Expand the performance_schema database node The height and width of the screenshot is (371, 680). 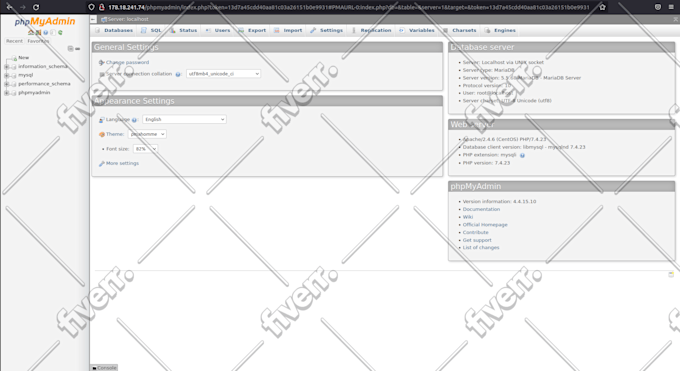point(7,84)
